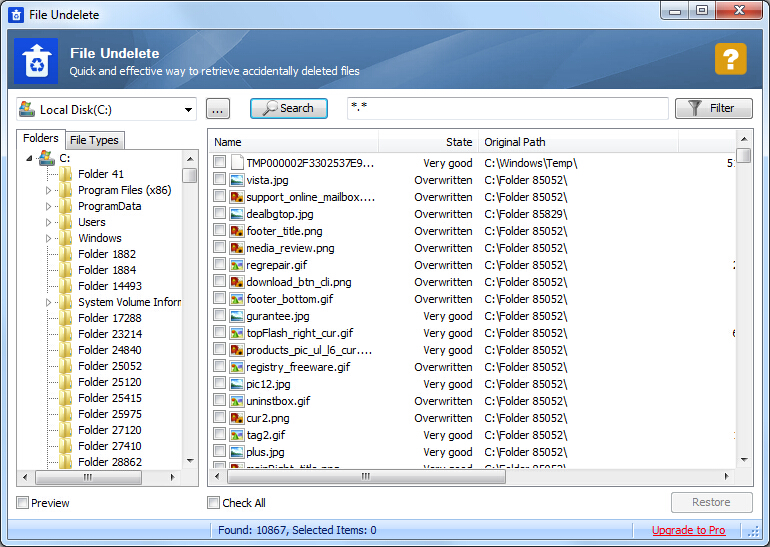The width and height of the screenshot is (770, 547).
Task: Sort the list by State column header
Action: click(428, 142)
